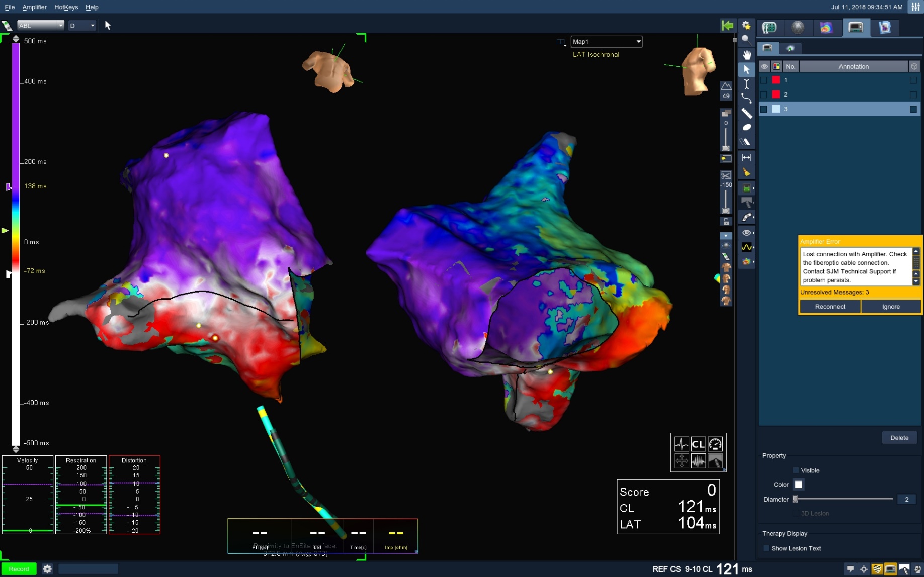Click the white Color swatch

point(798,485)
